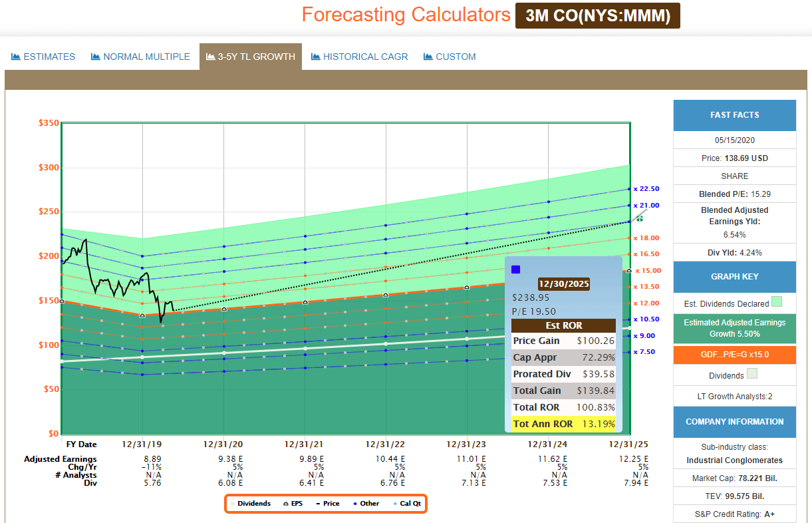Screen dimensions: 812x523
Task: Click the small green icon at the price line end
Action: click(x=640, y=218)
